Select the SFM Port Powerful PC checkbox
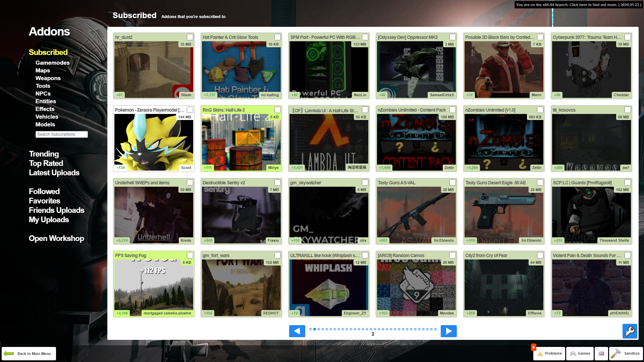 (365, 37)
